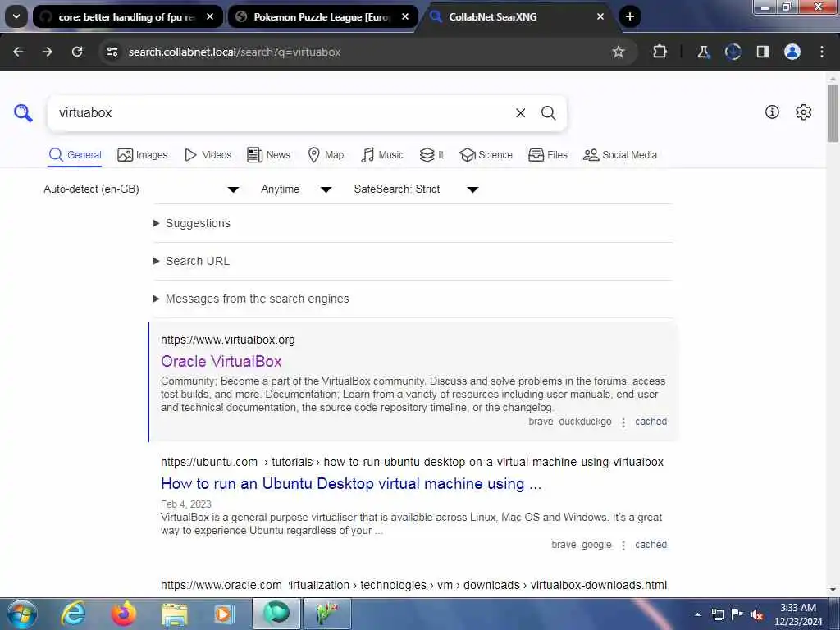The image size is (840, 630).
Task: Open cached version of Oracle VirtualBox result
Action: [651, 422]
